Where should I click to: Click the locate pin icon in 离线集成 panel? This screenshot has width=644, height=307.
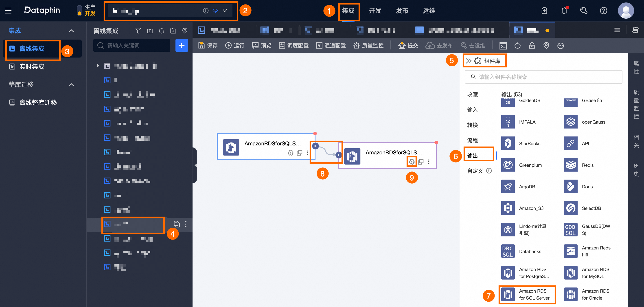tap(185, 31)
